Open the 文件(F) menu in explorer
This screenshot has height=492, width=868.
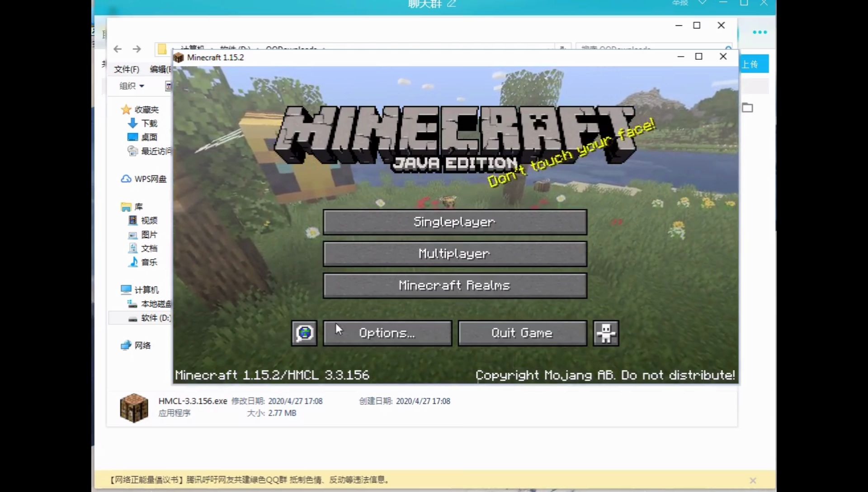coord(127,69)
